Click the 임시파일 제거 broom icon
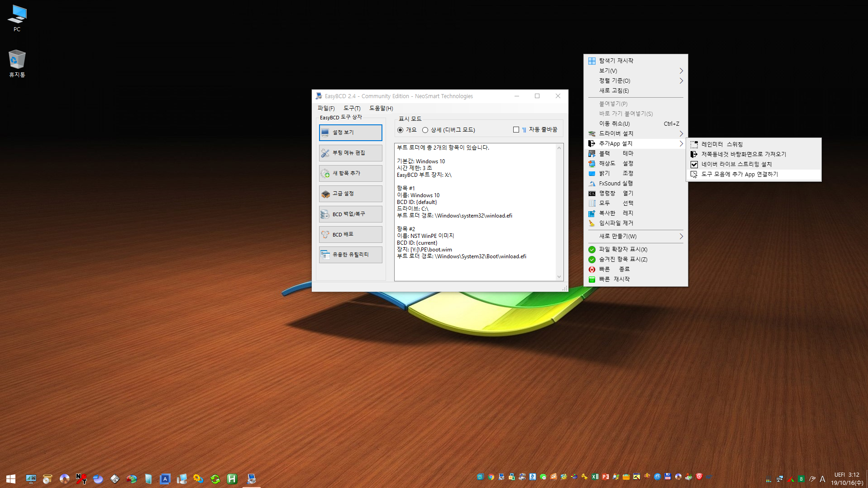The image size is (868, 488). [x=591, y=223]
